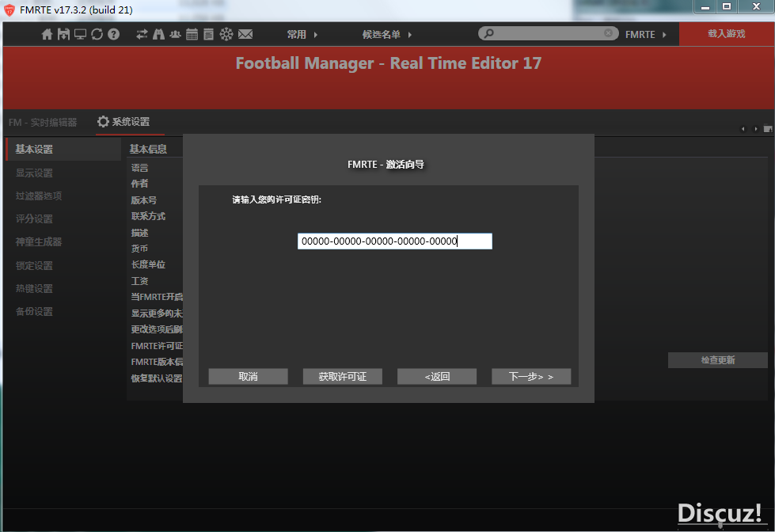Click the left tab scroll arrow
This screenshot has height=532, width=775.
(x=743, y=129)
